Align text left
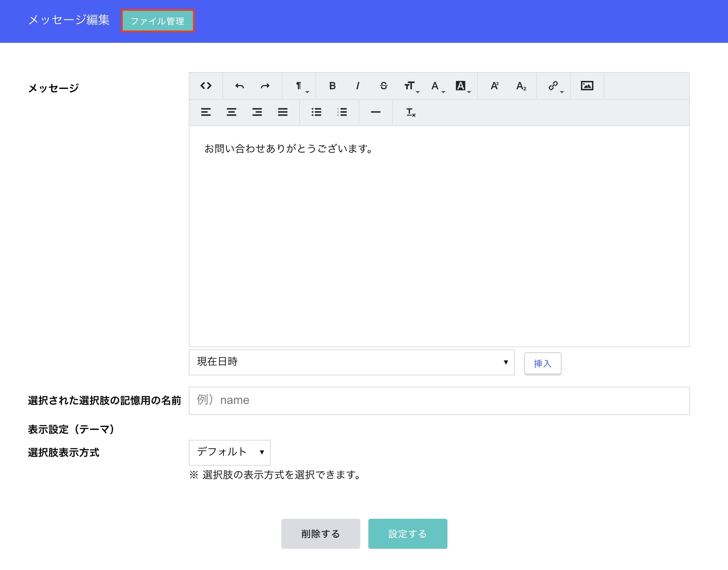728x570 pixels. (x=206, y=112)
